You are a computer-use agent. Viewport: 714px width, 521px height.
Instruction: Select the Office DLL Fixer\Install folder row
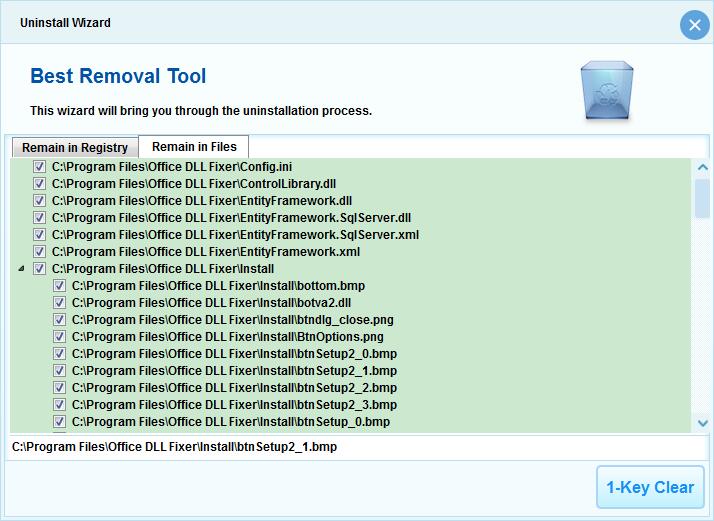click(x=163, y=269)
